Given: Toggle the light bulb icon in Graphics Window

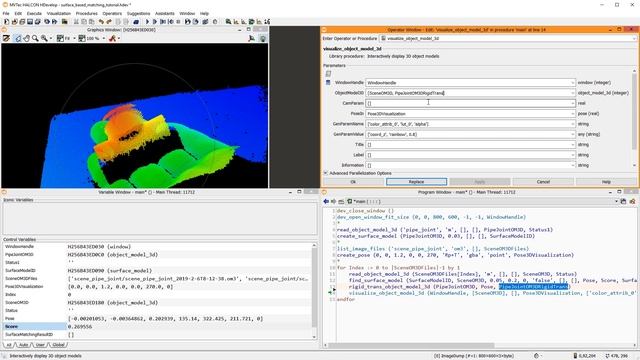Looking at the screenshot, I should click(x=263, y=38).
